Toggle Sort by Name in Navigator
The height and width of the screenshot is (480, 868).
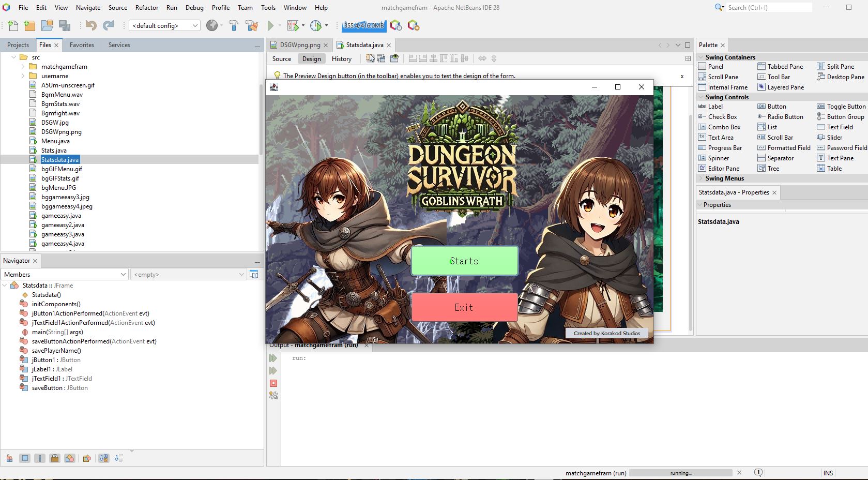(104, 458)
